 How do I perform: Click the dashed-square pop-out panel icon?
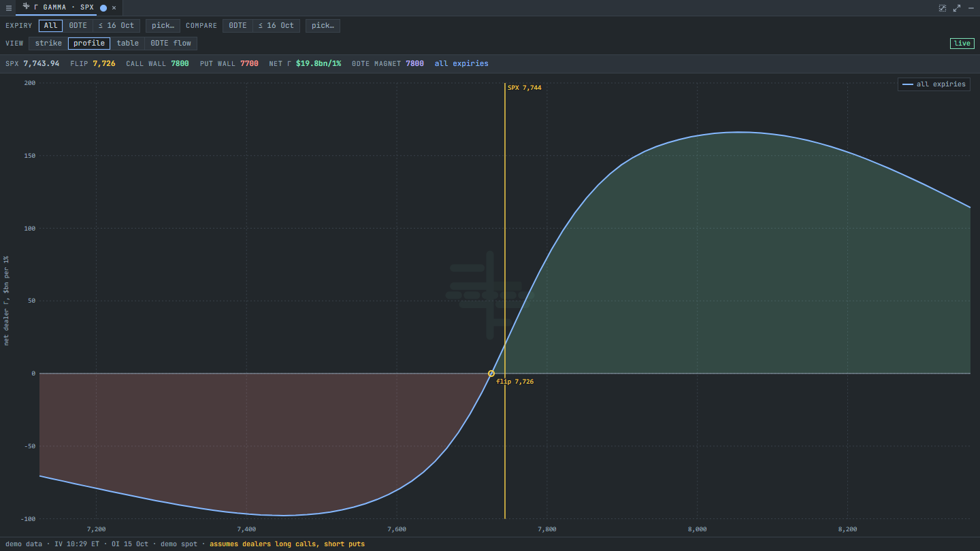943,8
